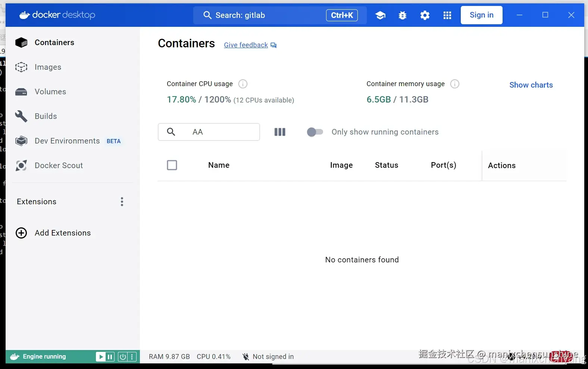This screenshot has height=369, width=588.
Task: Click the Sign in button
Action: coord(481,15)
